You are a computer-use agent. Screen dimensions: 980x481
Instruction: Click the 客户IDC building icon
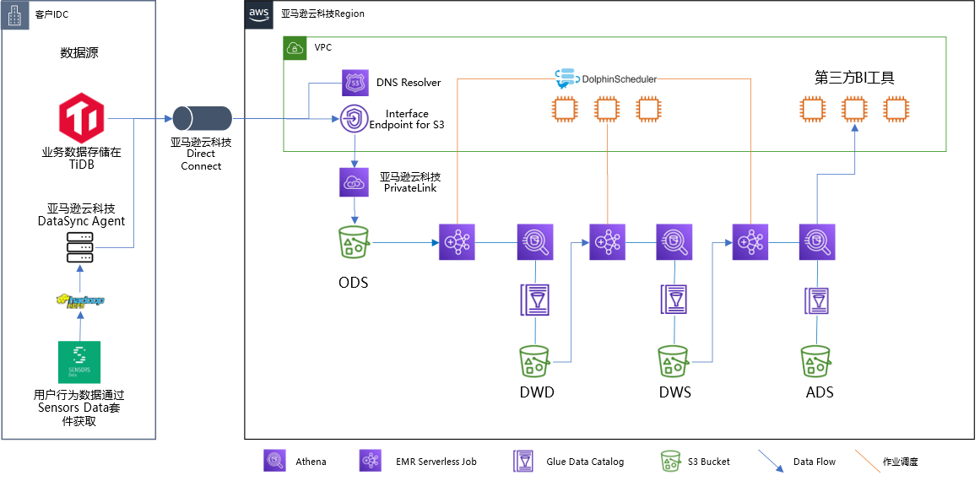pyautogui.click(x=14, y=14)
